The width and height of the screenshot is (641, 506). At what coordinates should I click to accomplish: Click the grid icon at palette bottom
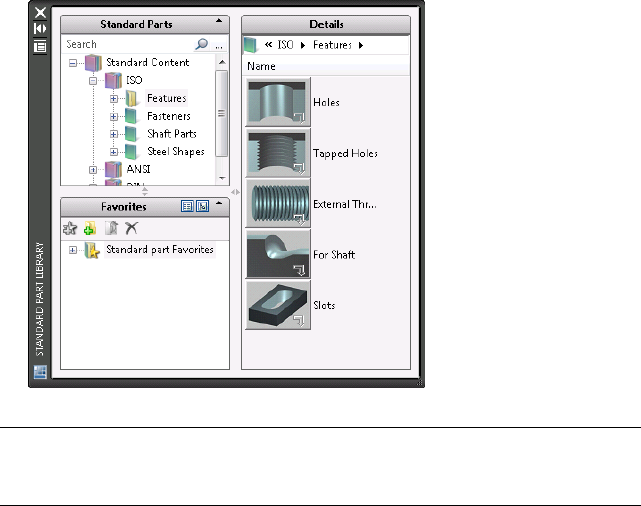coord(40,372)
